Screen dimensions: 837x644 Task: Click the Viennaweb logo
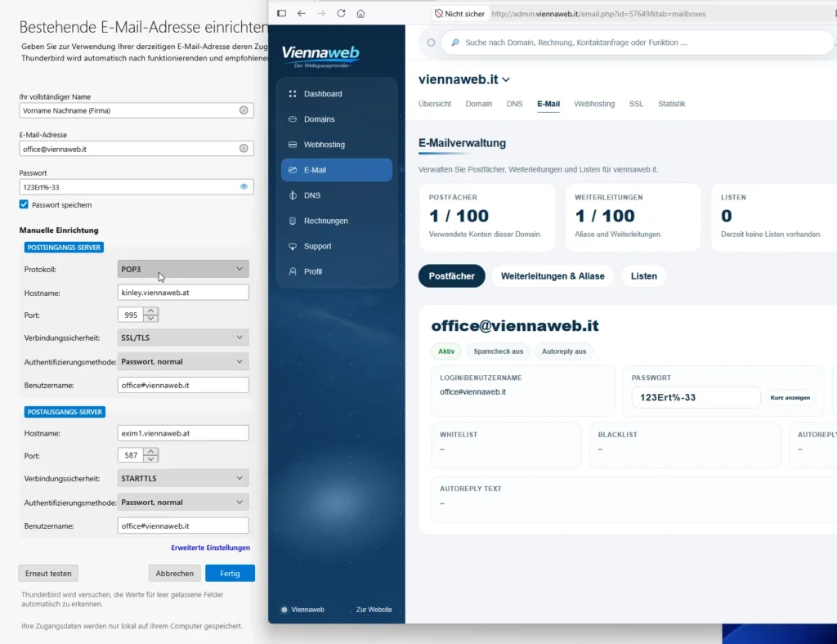(320, 56)
